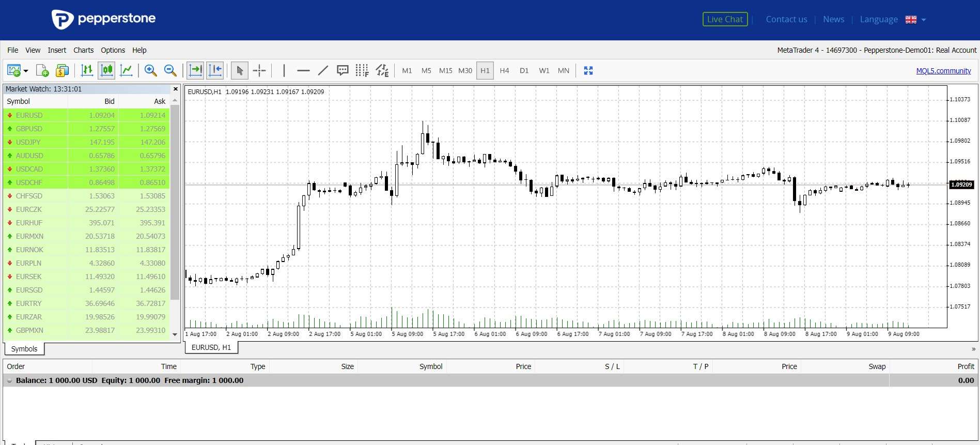Open the MQL5.community link
The width and height of the screenshot is (980, 445).
pyautogui.click(x=943, y=71)
